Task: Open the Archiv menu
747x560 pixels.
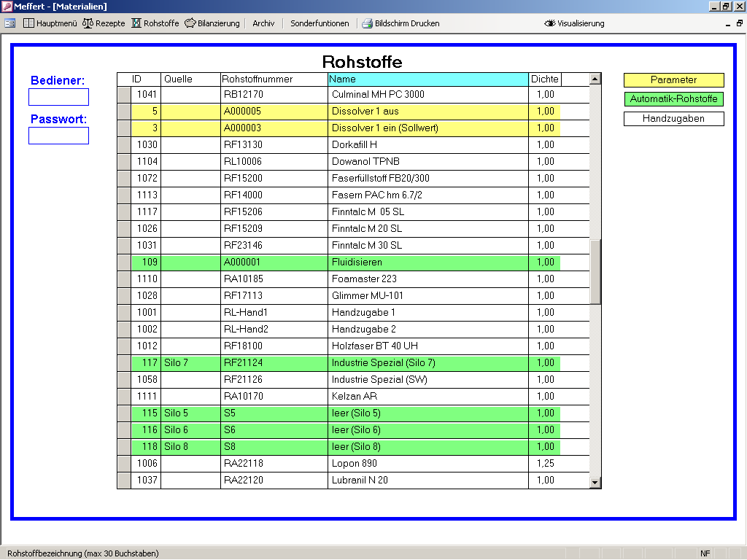Action: click(263, 23)
